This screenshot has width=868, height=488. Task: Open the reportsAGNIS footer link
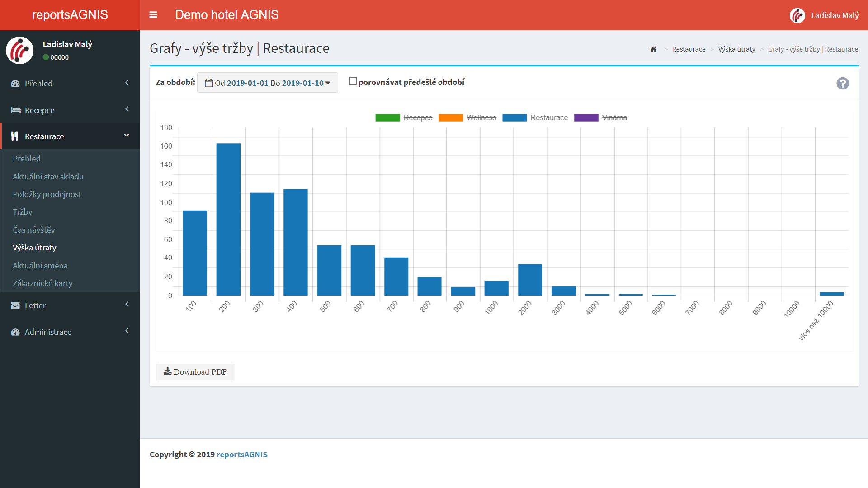(242, 455)
